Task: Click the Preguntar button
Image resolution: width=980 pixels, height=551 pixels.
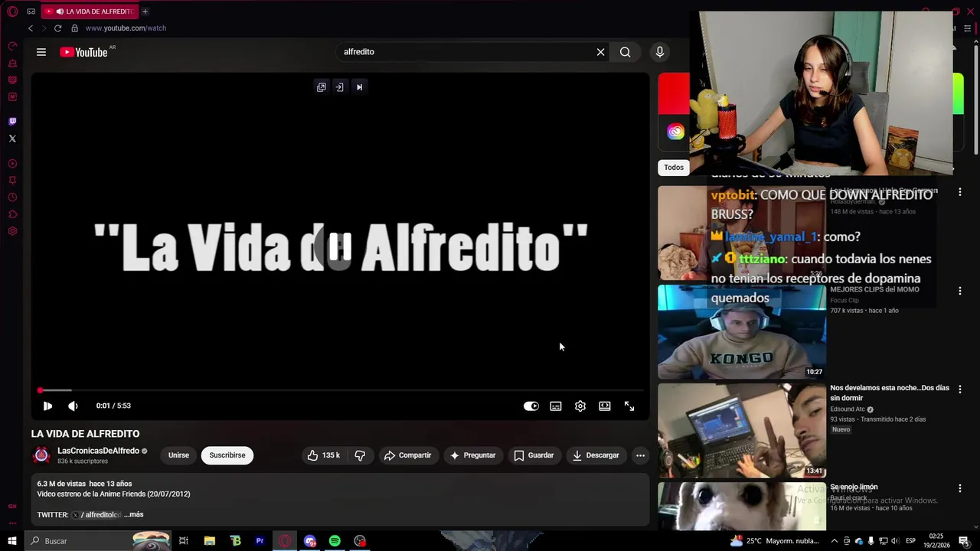Action: pos(473,455)
